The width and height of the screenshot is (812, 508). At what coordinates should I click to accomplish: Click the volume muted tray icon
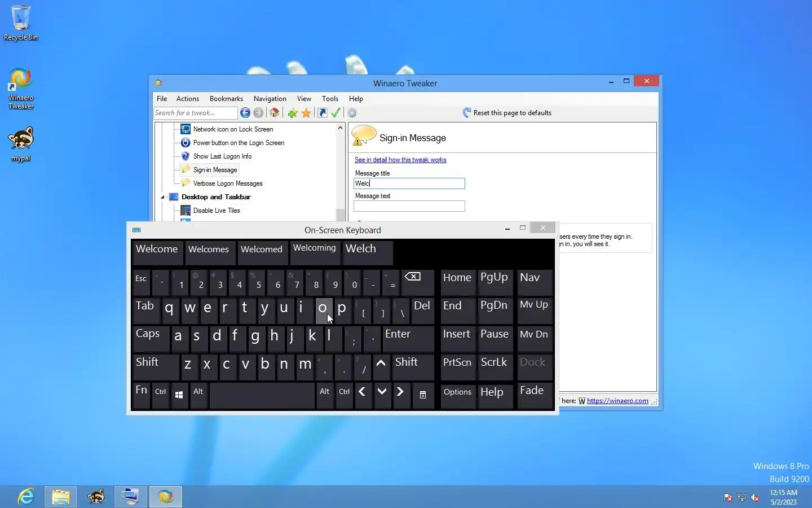(x=755, y=497)
